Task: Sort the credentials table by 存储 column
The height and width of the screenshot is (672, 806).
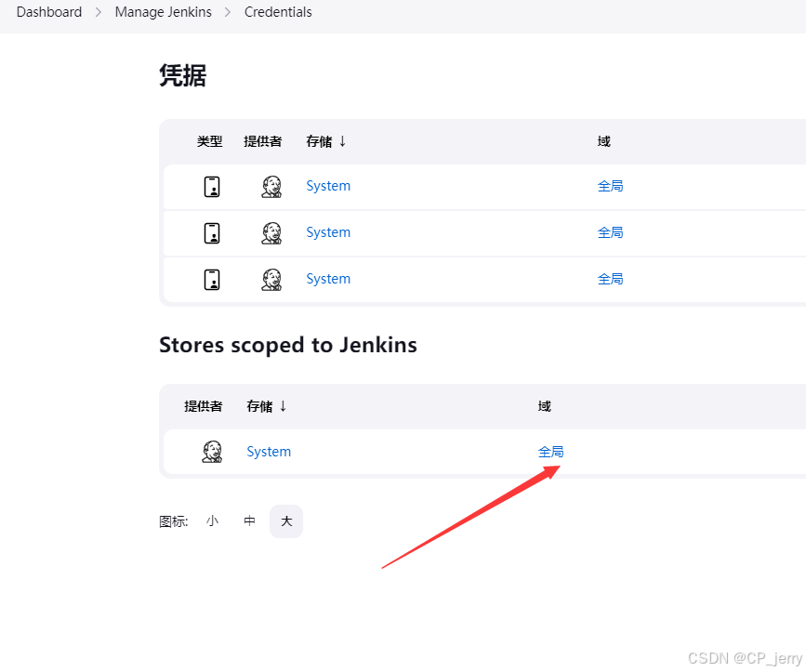Action: point(326,141)
